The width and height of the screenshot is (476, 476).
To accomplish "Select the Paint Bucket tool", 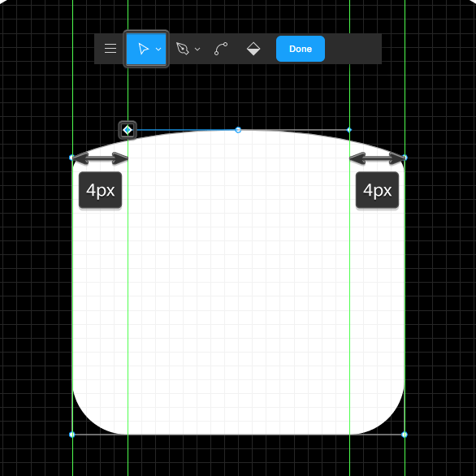I will coord(253,49).
